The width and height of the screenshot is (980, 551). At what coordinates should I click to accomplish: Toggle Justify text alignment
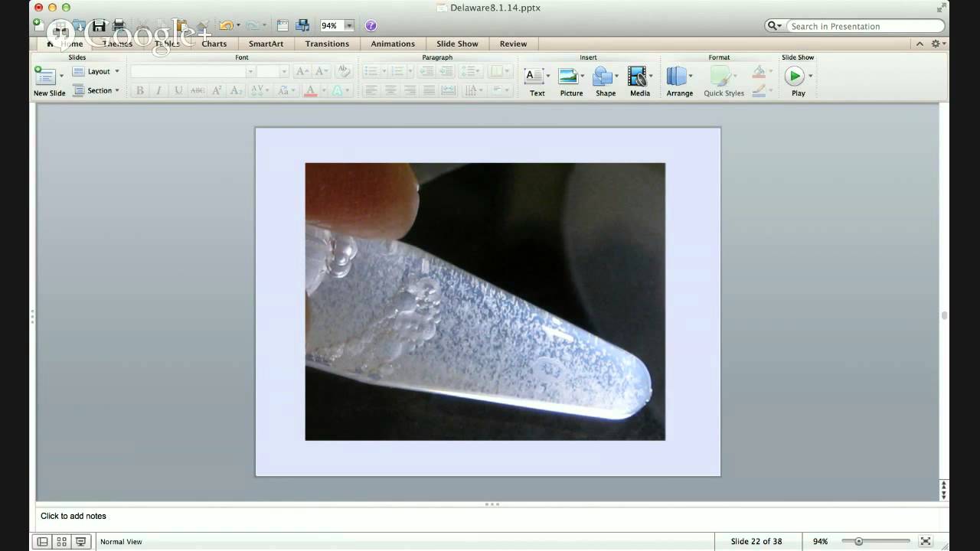(x=429, y=90)
